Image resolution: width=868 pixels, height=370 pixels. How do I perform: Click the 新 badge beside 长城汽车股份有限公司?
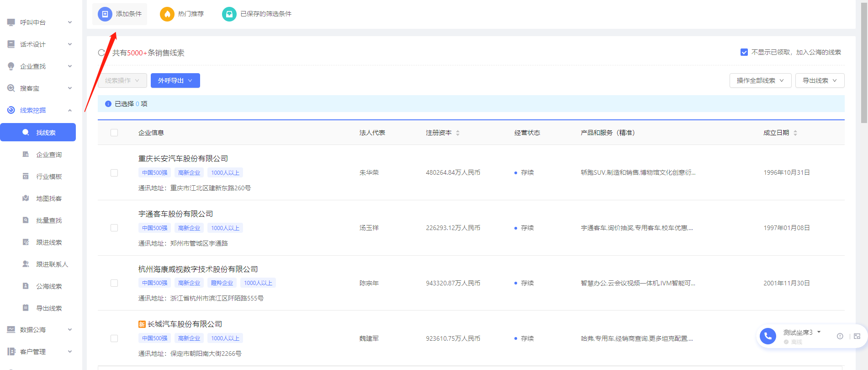click(142, 324)
